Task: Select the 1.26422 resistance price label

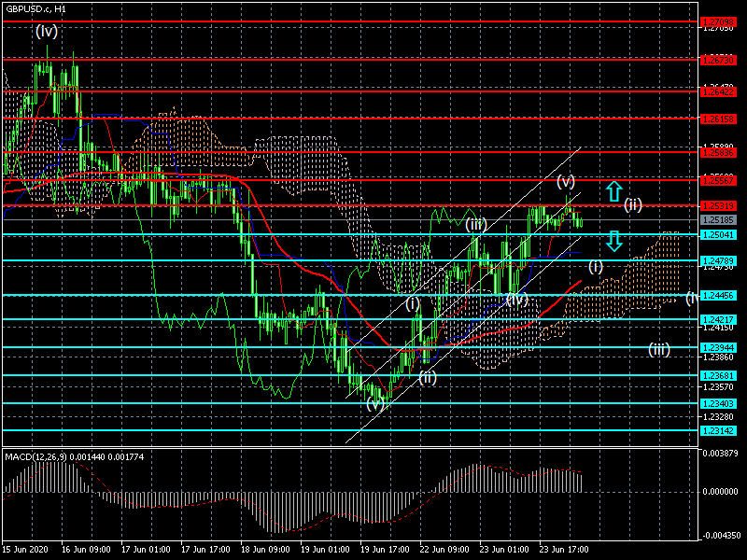Action: point(717,91)
